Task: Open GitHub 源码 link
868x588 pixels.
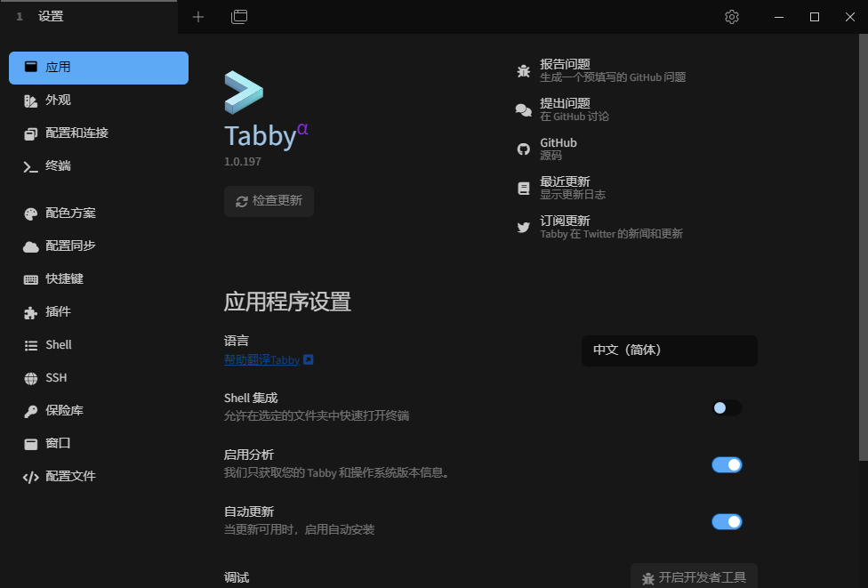Action: pyautogui.click(x=547, y=149)
